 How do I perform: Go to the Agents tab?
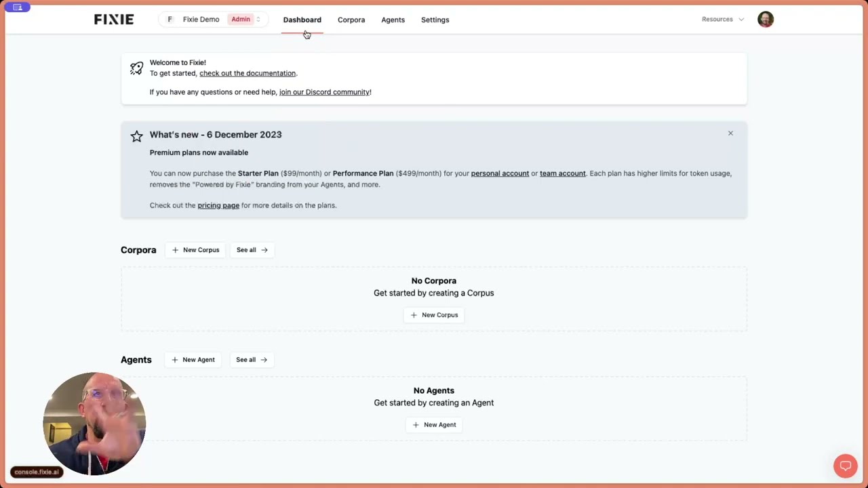[x=393, y=20]
